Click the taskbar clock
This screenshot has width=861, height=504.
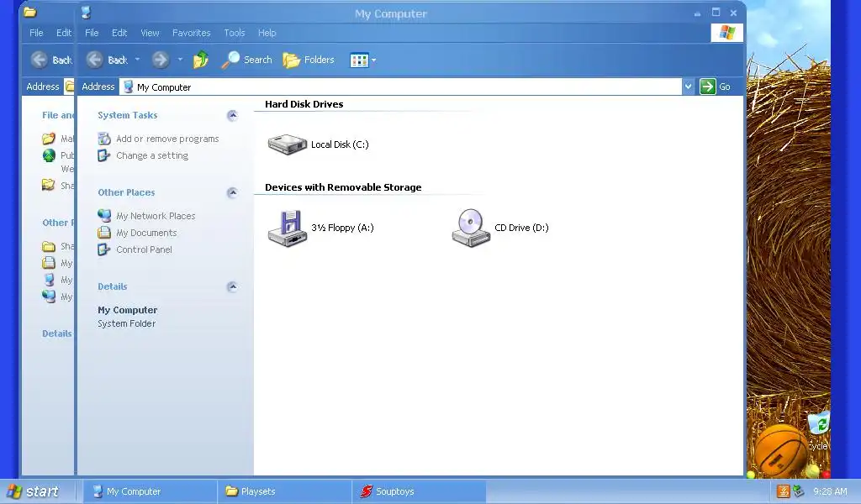click(x=830, y=492)
